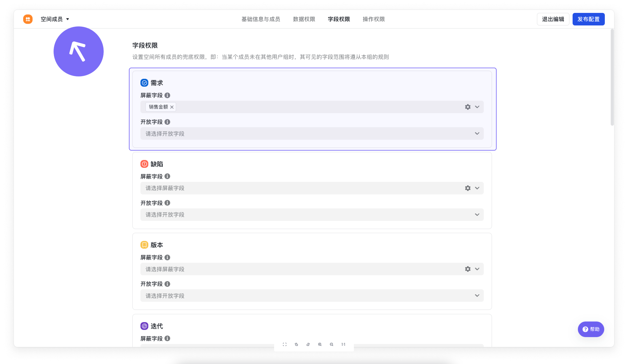Show info for 缺陷 屏蔽字段
Screen dimensions: 628x364
[167, 176]
